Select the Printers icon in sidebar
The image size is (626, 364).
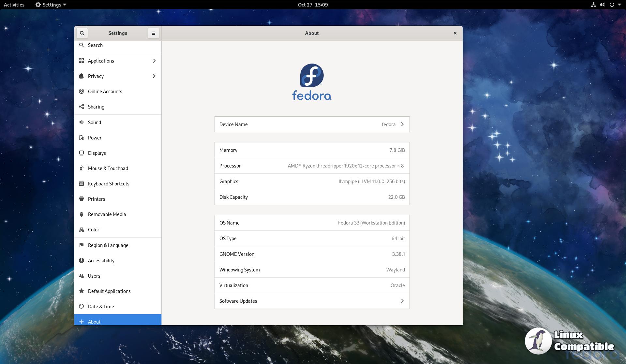[82, 199]
